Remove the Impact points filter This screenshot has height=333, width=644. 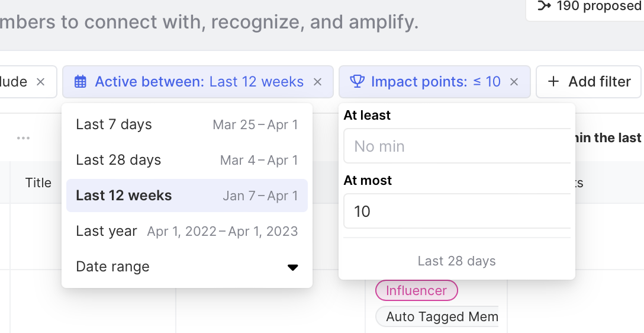coord(514,82)
